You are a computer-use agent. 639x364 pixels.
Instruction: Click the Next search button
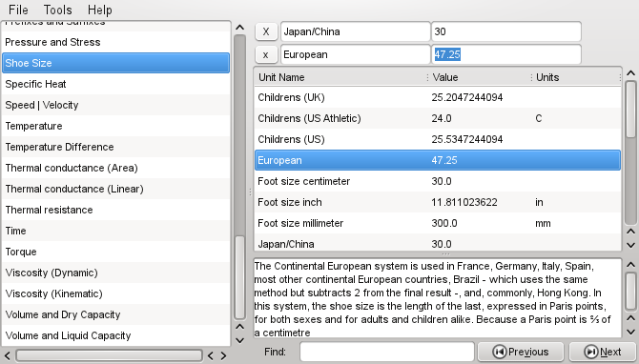603,352
